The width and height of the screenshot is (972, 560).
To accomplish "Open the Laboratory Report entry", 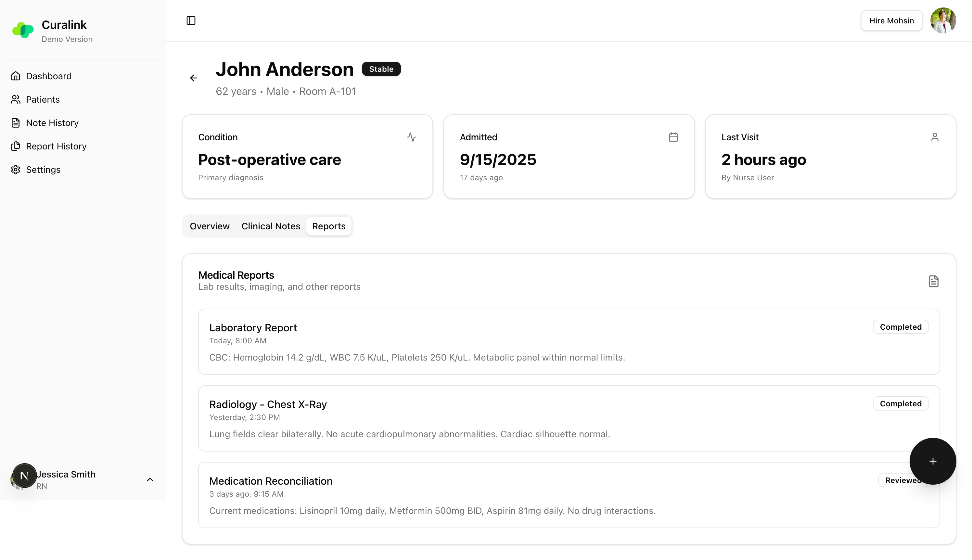I will [253, 327].
